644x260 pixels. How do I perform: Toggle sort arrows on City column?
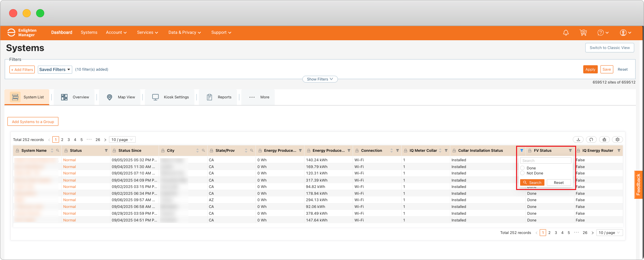tap(197, 150)
